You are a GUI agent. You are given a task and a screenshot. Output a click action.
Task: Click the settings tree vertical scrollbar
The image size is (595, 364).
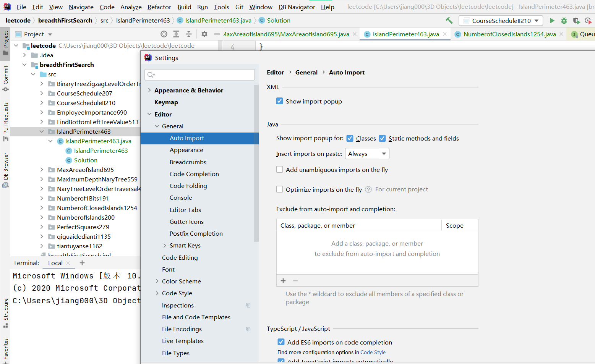point(256,163)
